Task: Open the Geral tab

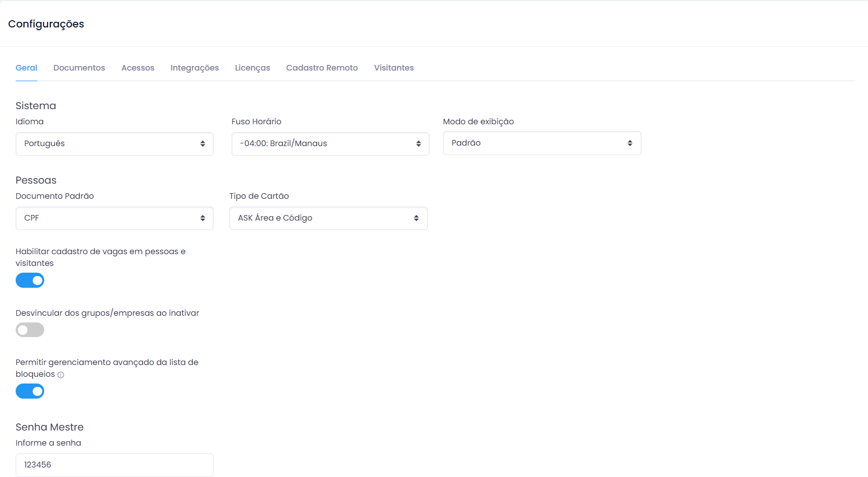Action: click(x=26, y=68)
